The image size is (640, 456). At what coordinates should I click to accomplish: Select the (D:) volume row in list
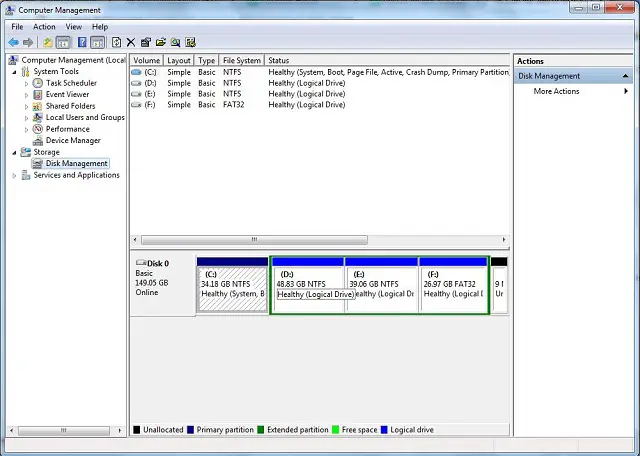tap(320, 83)
